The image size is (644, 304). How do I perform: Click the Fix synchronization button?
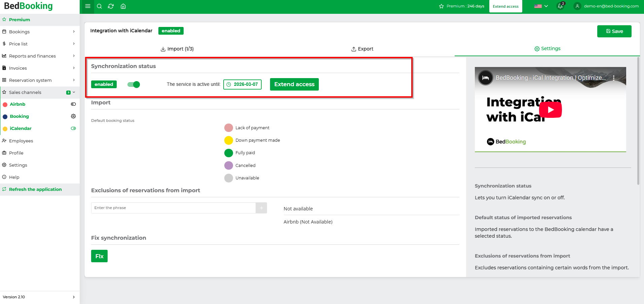click(99, 256)
